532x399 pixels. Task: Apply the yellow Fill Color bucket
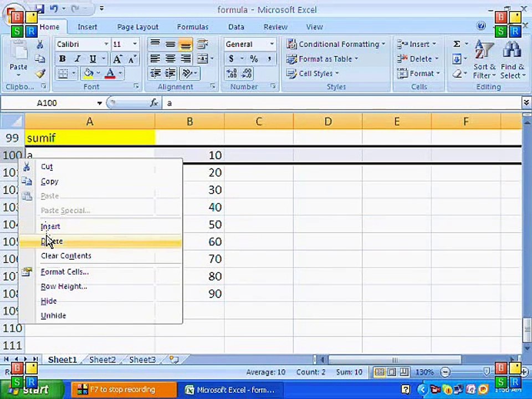click(x=89, y=73)
